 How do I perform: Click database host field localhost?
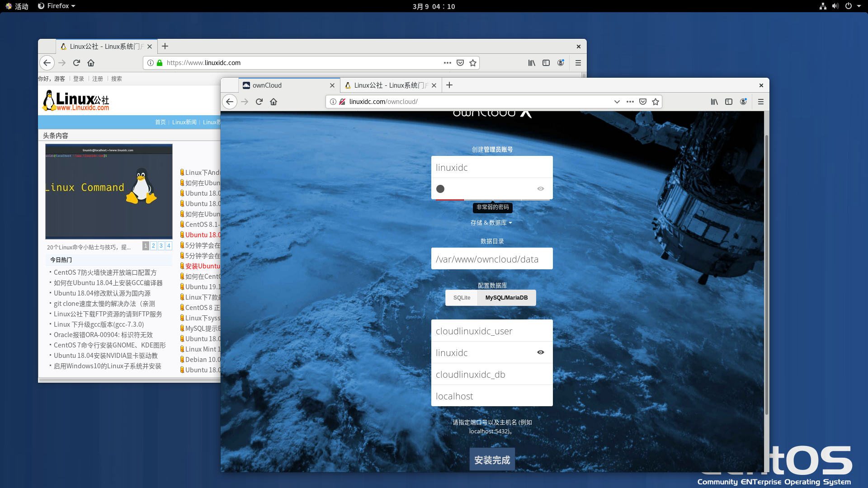click(492, 396)
